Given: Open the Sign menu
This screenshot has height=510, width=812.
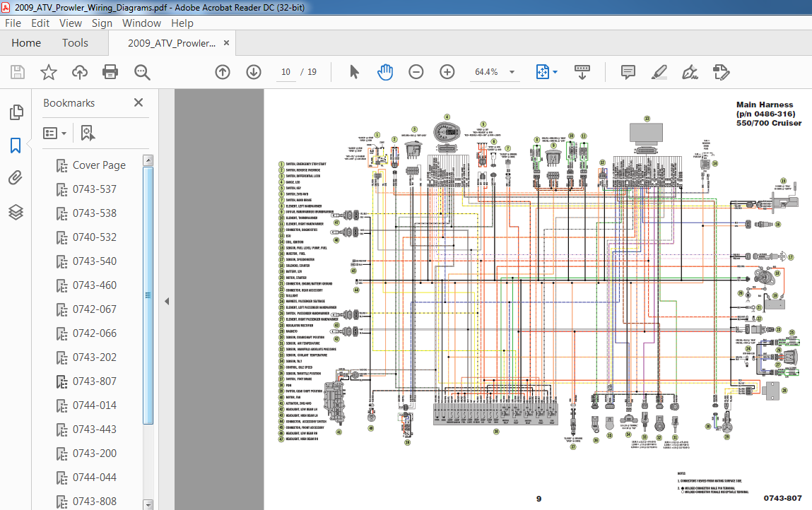Looking at the screenshot, I should click(102, 23).
